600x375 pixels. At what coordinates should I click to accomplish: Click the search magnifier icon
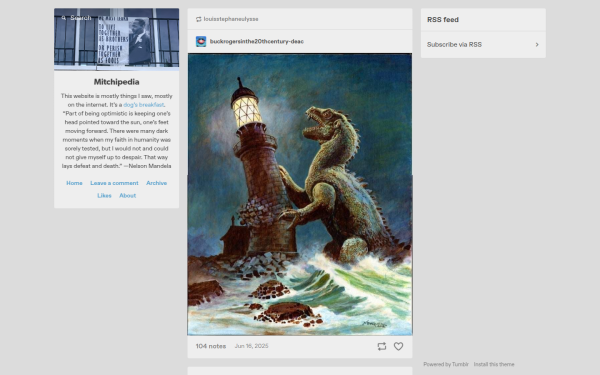tap(64, 18)
